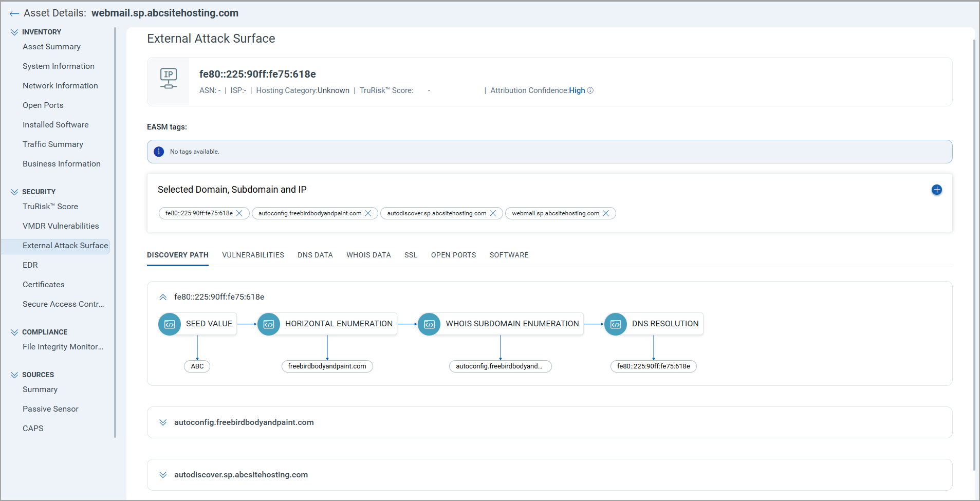Open the EDR sidebar item

click(x=30, y=265)
